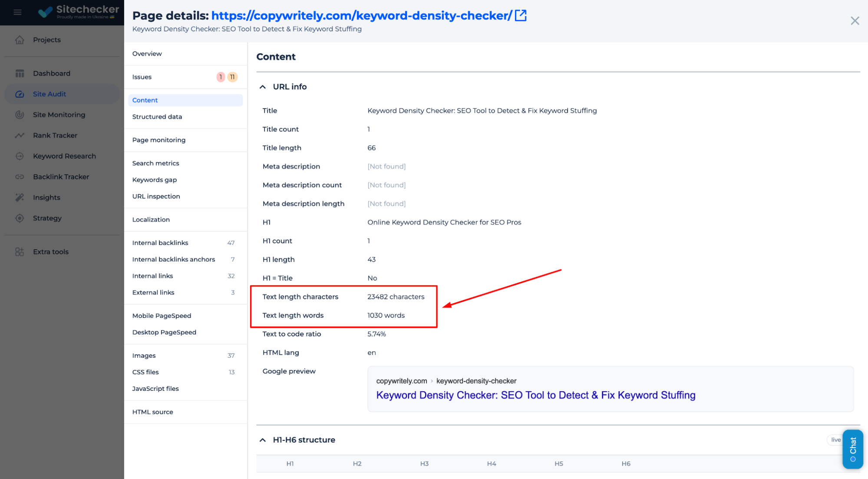The height and width of the screenshot is (479, 868).
Task: Open the hamburger menu icon
Action: 17,12
